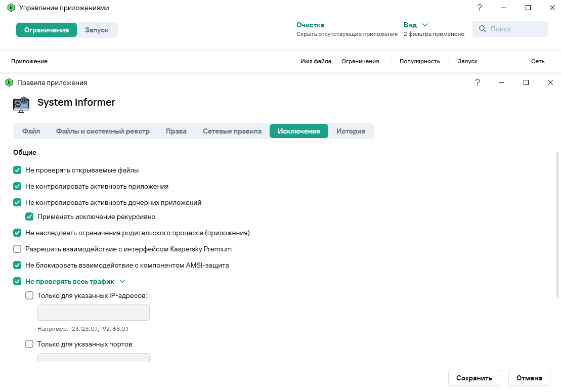561x392 pixels.
Task: Enable 'Разрешить взаимодействие с интерфейсом Kaspersky Premium'
Action: (x=17, y=249)
